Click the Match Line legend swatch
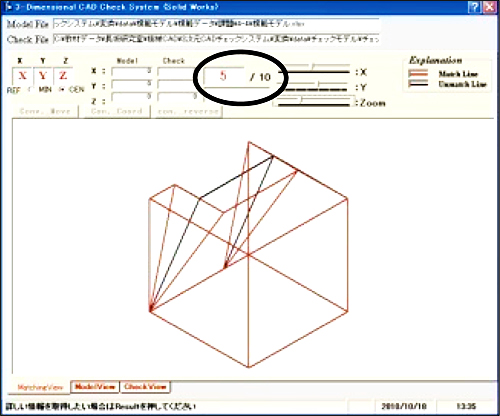This screenshot has width=500, height=416. [x=418, y=73]
